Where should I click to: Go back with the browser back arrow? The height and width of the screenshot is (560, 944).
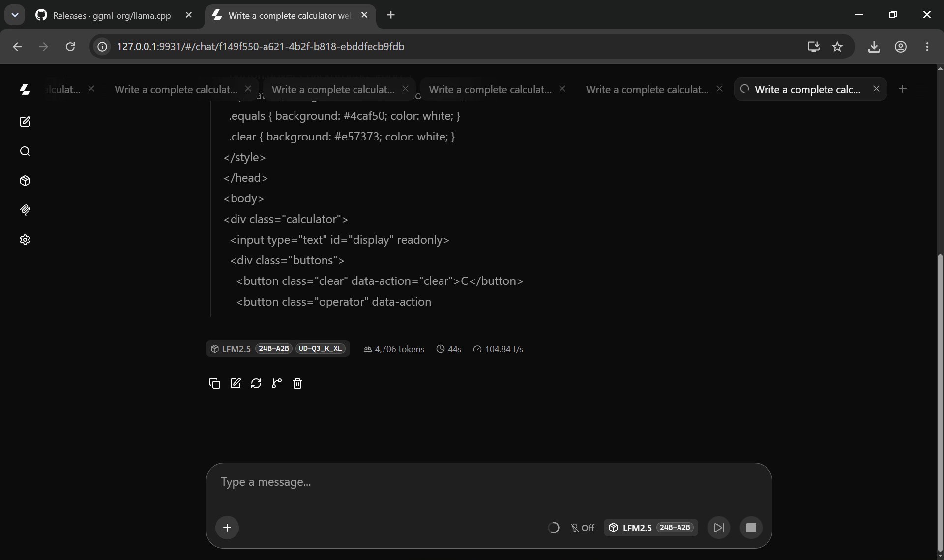(17, 47)
